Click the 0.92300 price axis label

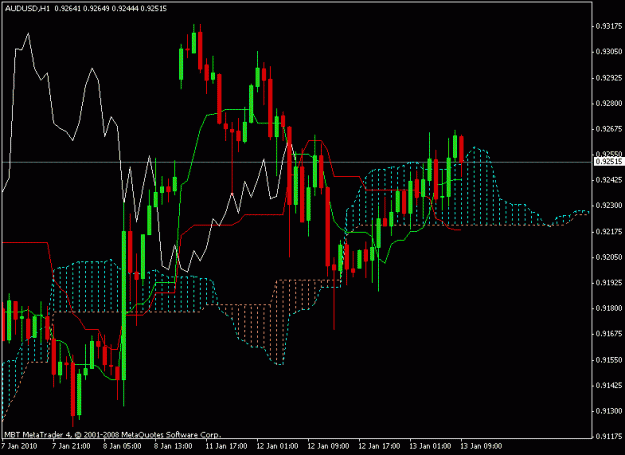click(x=609, y=206)
